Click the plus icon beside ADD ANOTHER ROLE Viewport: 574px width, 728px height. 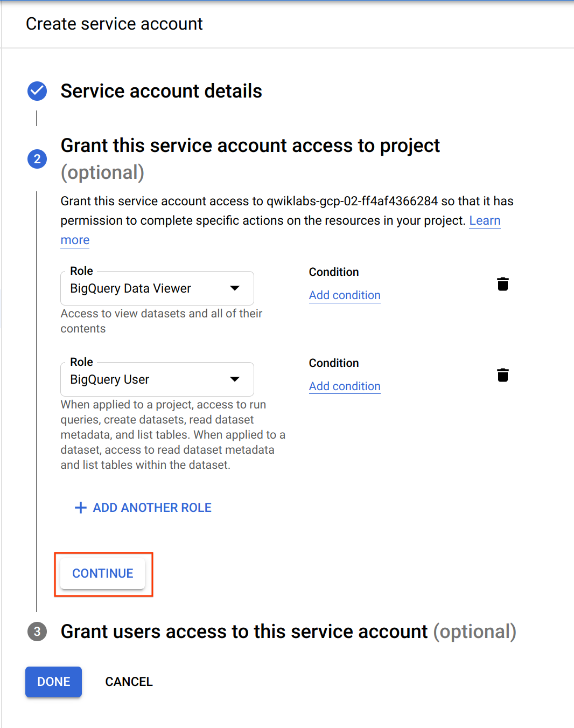80,507
